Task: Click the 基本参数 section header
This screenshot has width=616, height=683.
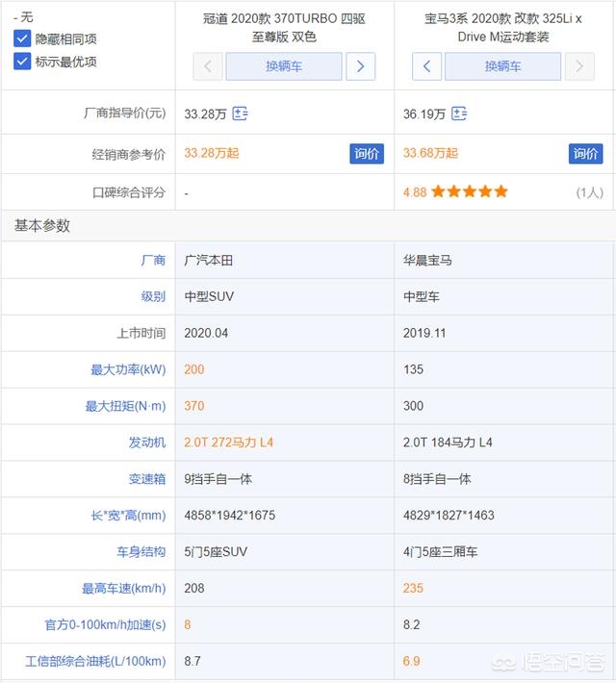Action: pos(41,226)
